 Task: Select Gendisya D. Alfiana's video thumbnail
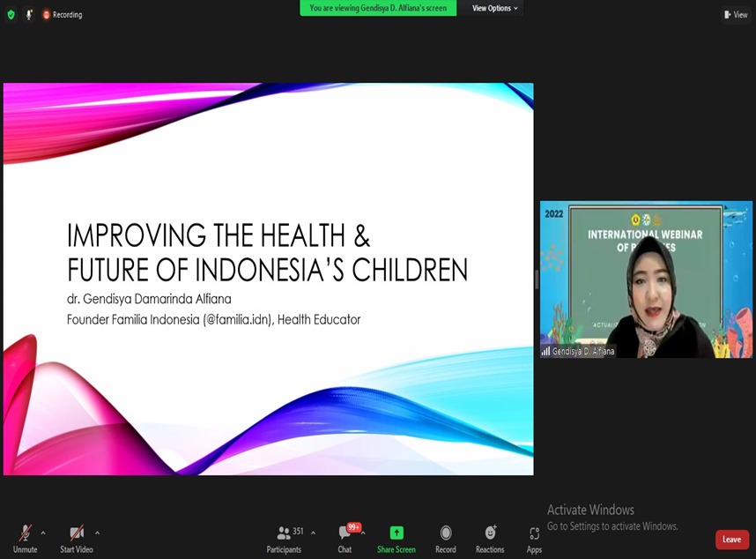pos(646,279)
